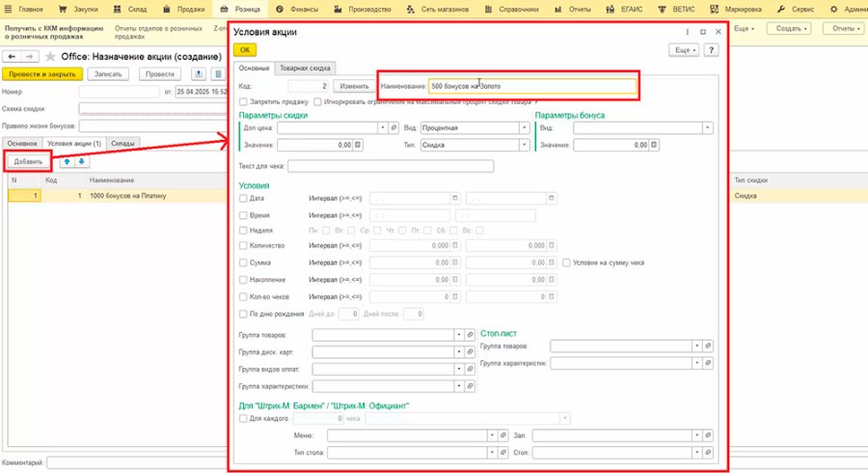Open linked item for Меню field

tap(503, 436)
